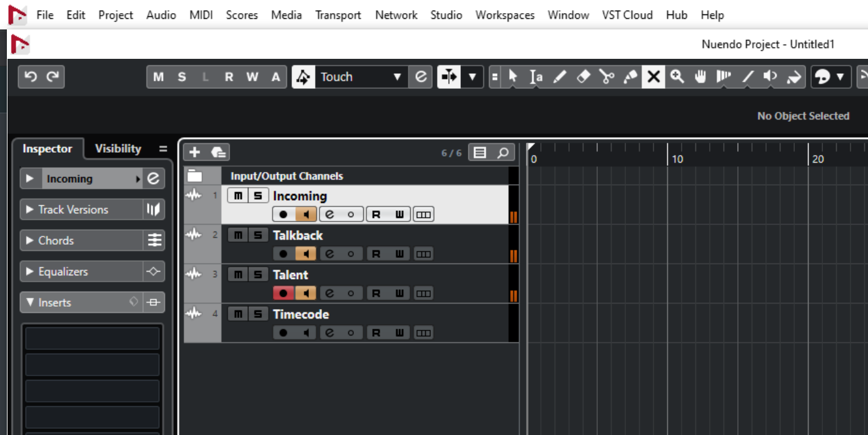Select the Zoom magnifier tool
The image size is (868, 435).
click(x=677, y=77)
